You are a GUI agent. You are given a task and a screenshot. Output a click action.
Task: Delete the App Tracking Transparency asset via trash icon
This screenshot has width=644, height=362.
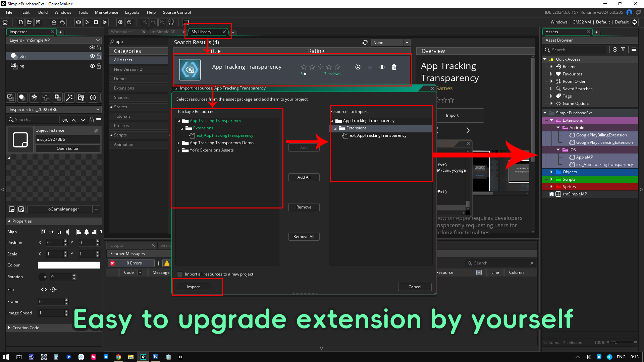(x=394, y=67)
